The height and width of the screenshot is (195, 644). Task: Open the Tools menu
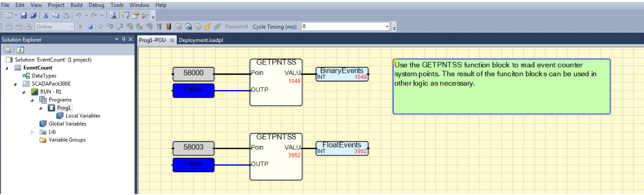[x=117, y=5]
